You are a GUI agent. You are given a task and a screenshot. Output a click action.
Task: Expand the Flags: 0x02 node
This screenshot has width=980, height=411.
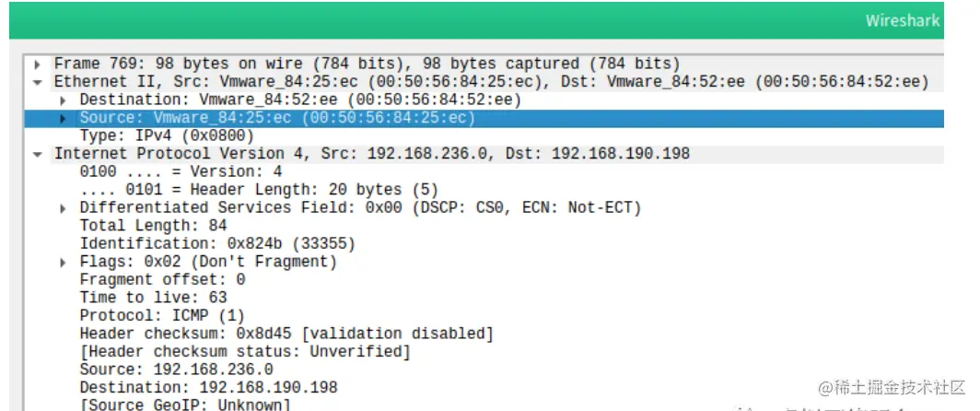pos(63,263)
